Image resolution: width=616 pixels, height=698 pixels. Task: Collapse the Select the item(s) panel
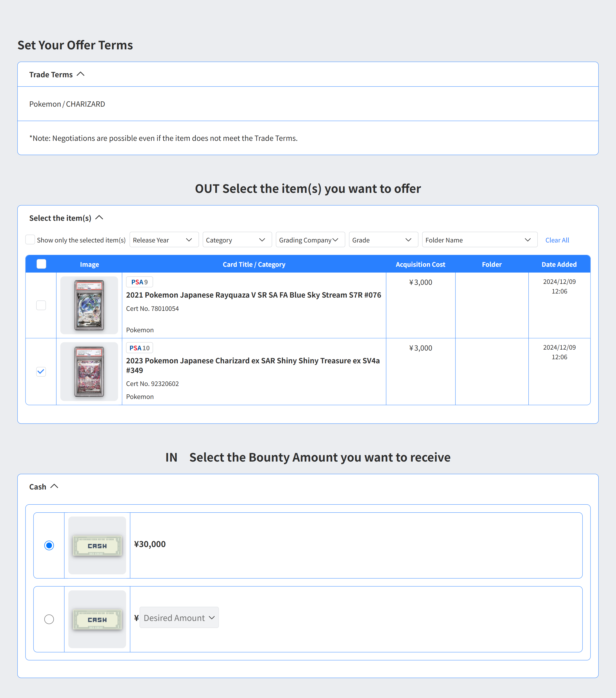point(99,217)
